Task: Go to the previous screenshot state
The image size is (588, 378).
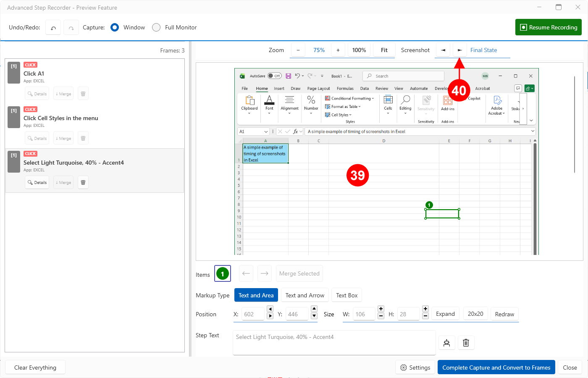Action: pos(443,50)
